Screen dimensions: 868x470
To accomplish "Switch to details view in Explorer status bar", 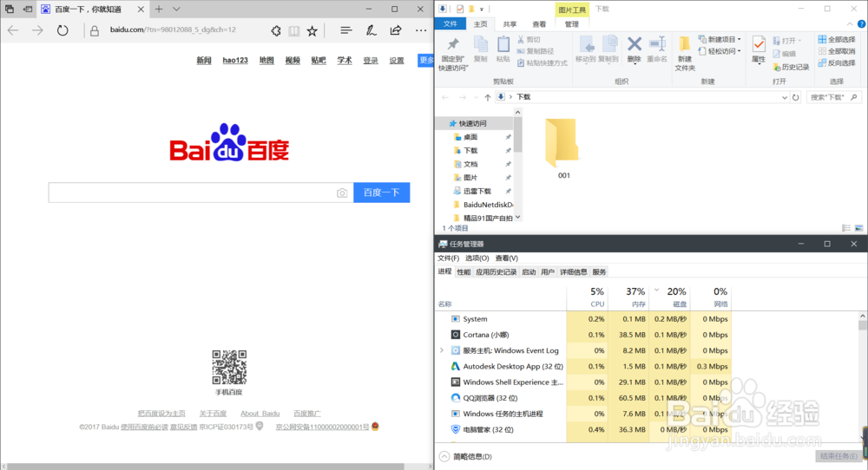I will click(x=845, y=228).
